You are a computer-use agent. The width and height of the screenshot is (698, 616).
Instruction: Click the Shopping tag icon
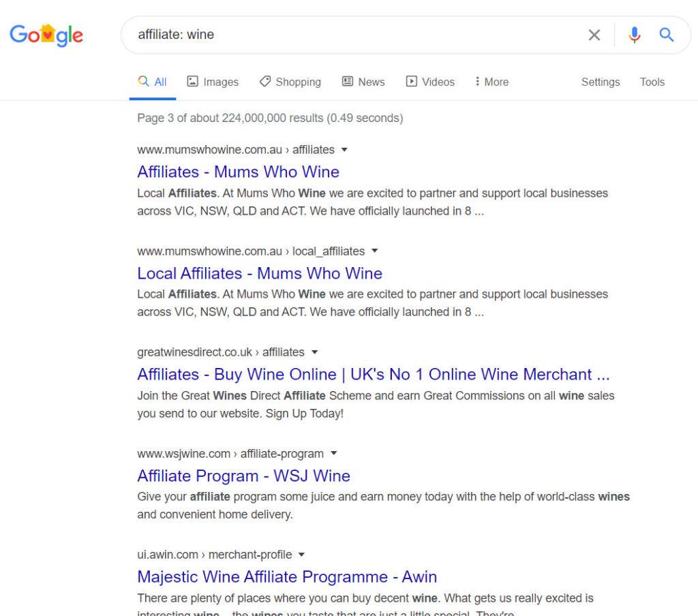(x=265, y=81)
